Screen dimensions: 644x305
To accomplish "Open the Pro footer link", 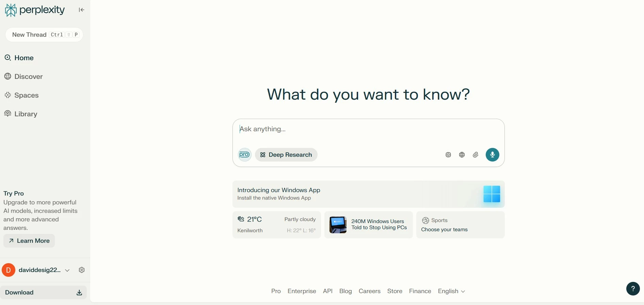I will pyautogui.click(x=276, y=291).
